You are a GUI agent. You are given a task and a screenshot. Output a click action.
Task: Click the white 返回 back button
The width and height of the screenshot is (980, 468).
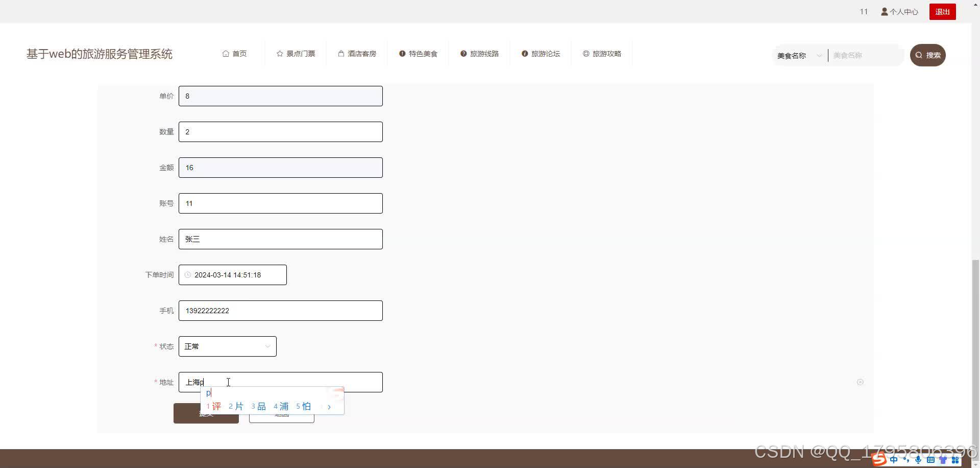282,413
